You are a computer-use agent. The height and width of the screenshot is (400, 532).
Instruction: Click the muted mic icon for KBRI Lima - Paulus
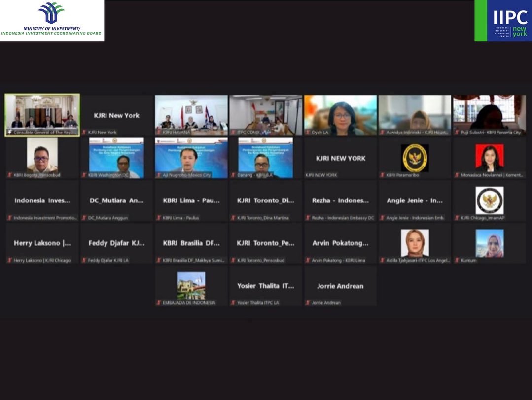coord(158,218)
